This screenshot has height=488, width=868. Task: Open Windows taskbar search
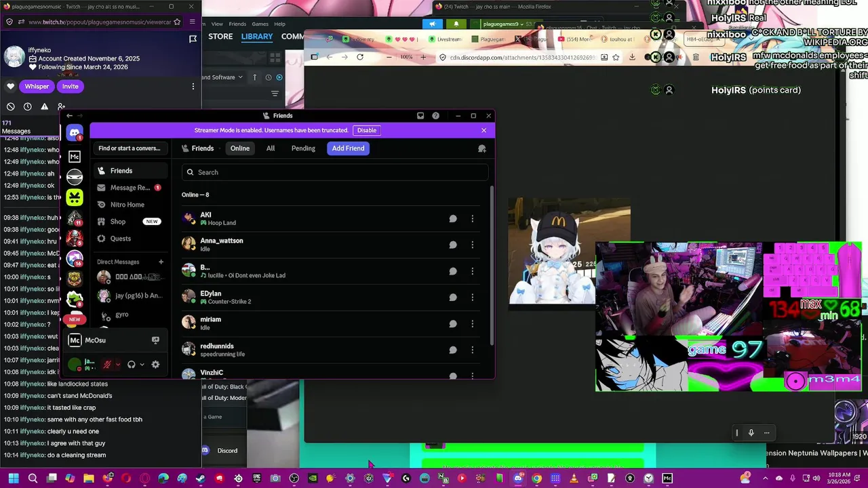point(33,479)
